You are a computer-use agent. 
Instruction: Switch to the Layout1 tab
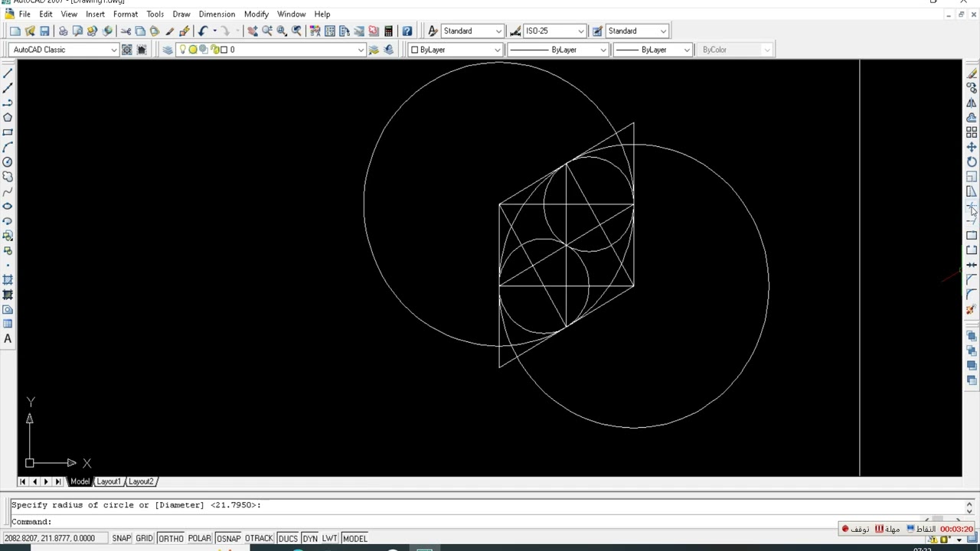108,481
